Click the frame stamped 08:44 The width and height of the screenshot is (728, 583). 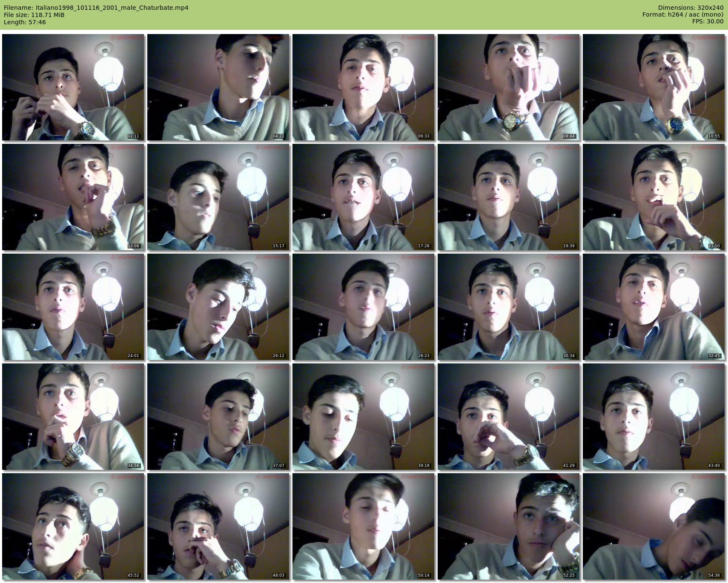tap(509, 87)
